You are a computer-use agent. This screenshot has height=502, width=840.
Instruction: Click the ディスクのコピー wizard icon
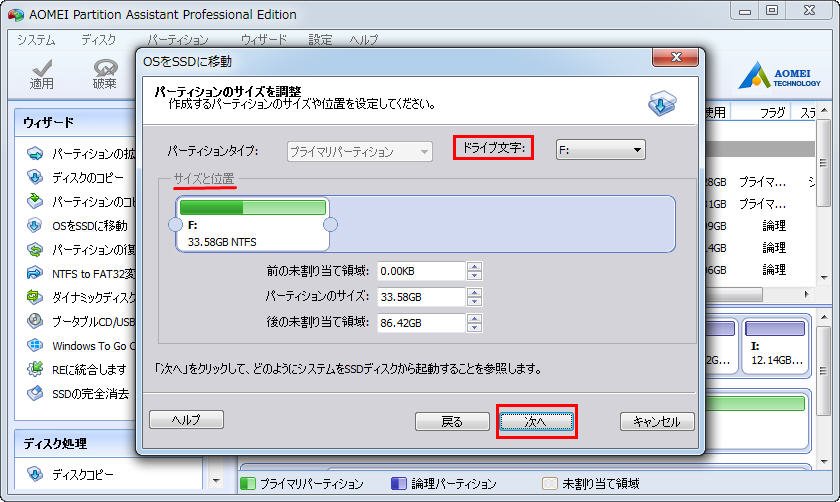pyautogui.click(x=35, y=177)
